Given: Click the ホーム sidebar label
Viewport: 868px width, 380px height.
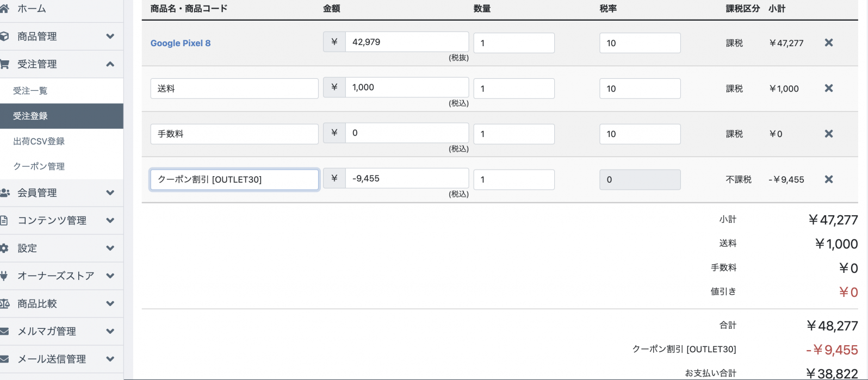Looking at the screenshot, I should 32,9.
